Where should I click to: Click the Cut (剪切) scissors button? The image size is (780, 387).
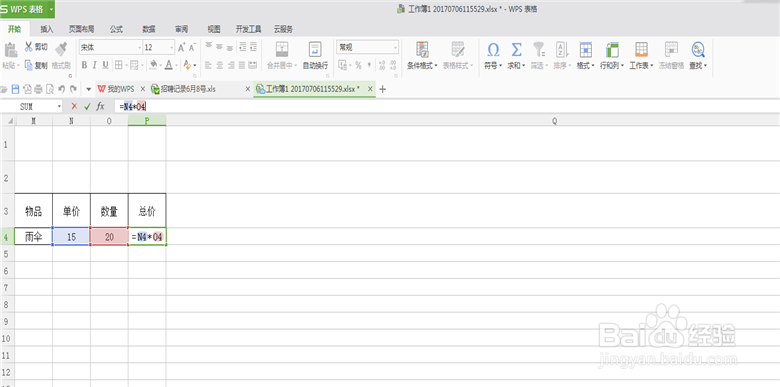(x=36, y=47)
